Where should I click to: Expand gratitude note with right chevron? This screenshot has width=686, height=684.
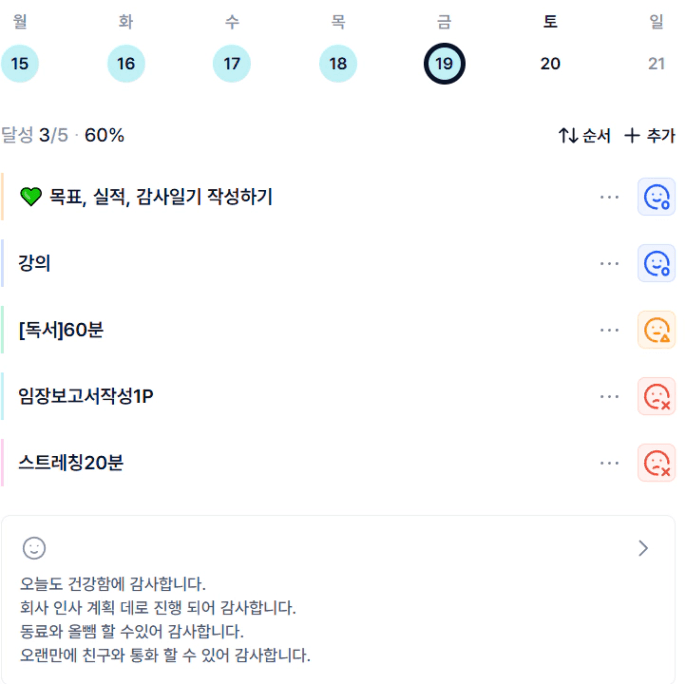[643, 548]
